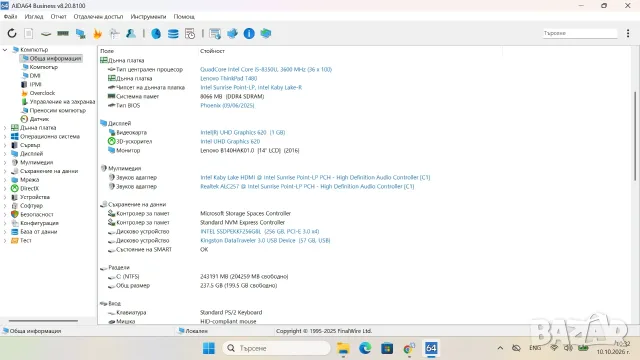Expand the Дънна платка tree node

tap(5, 128)
